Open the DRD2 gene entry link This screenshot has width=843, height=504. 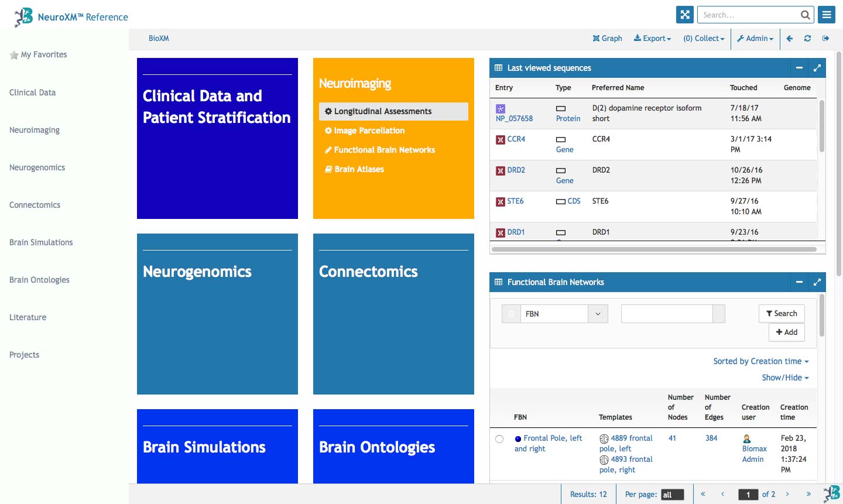pyautogui.click(x=516, y=170)
